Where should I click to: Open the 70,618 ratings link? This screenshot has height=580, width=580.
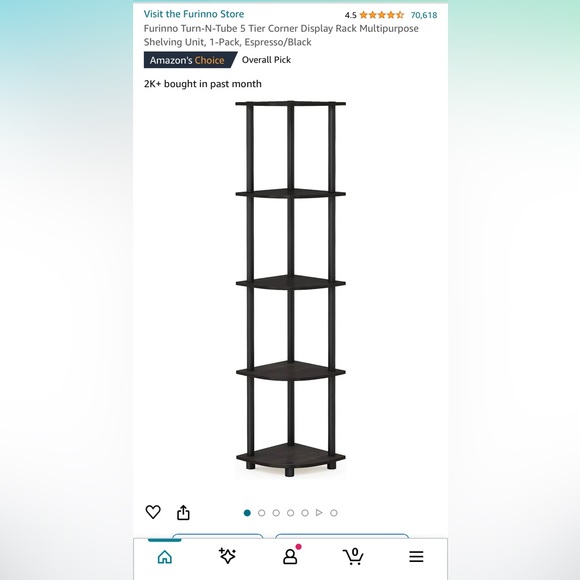[424, 15]
